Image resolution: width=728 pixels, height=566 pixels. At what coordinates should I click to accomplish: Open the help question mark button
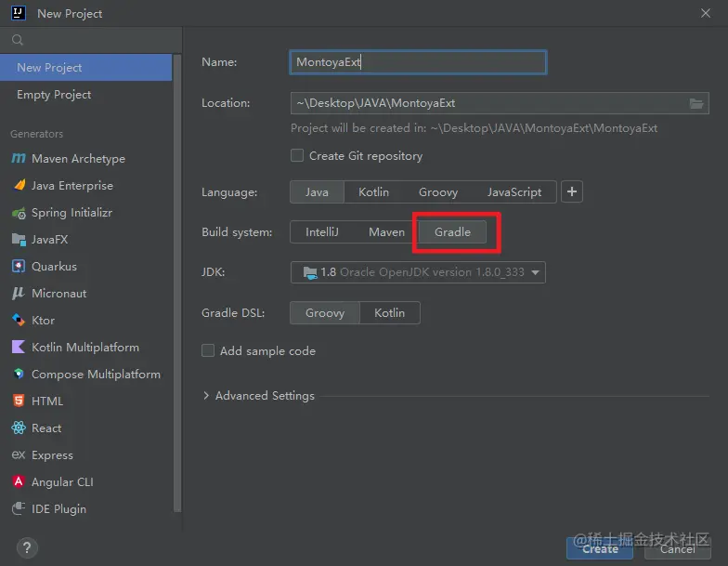pos(27,548)
